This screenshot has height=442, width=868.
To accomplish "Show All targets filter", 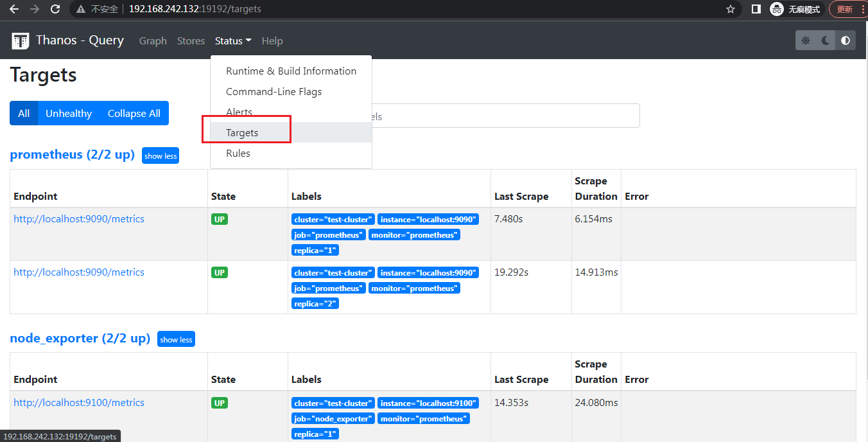I will coord(24,113).
